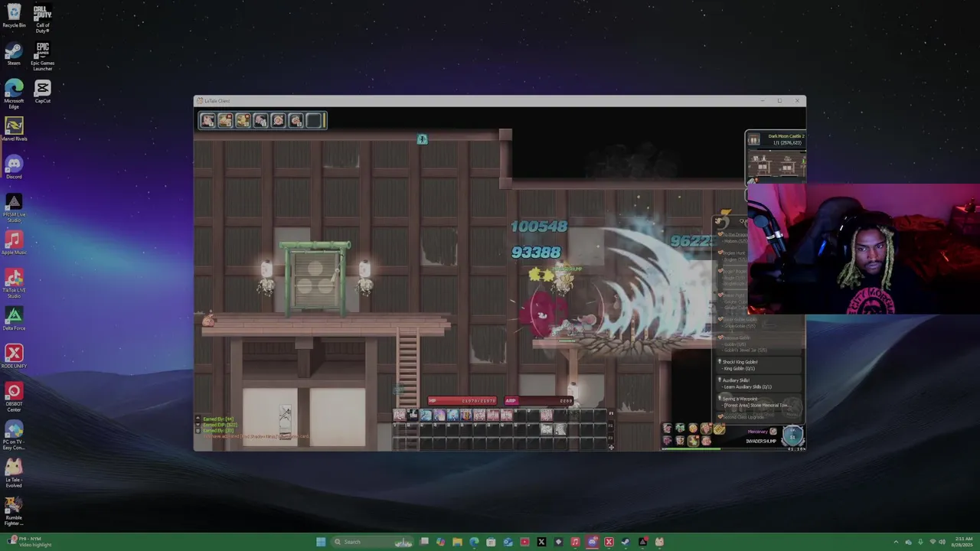Open the Recycle Bin desktop icon
This screenshot has height=551, width=980.
[x=14, y=15]
